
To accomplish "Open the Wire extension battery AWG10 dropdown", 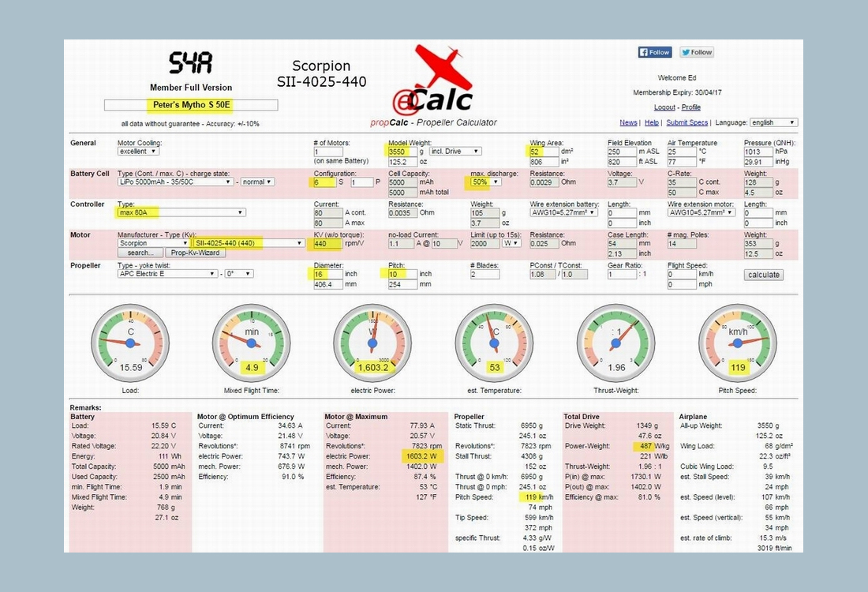I will pyautogui.click(x=563, y=212).
